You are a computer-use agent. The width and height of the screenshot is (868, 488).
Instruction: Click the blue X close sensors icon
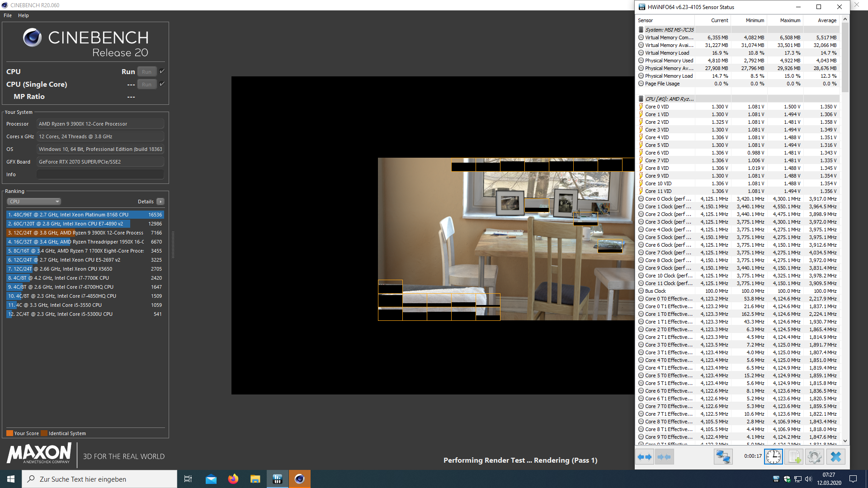click(x=836, y=457)
